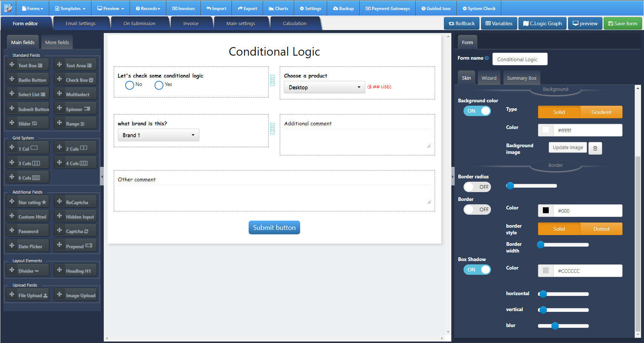Switch to the Email Settings tab
The width and height of the screenshot is (644, 343).
point(81,23)
